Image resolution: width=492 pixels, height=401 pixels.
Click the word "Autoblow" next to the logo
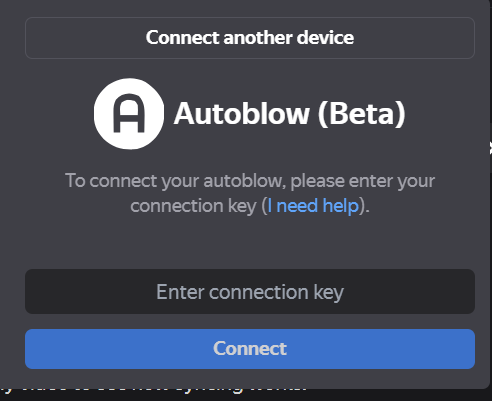click(242, 114)
